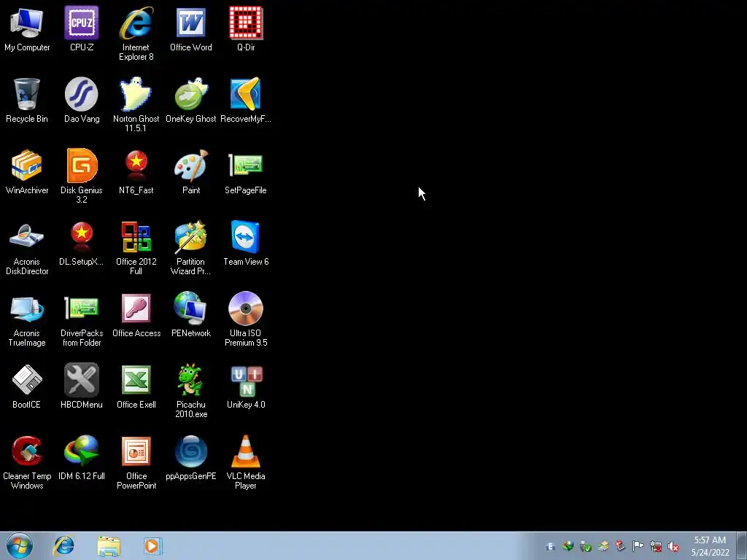Launch Picachu 2010.exe game icon
The width and height of the screenshot is (747, 560).
coord(191,391)
